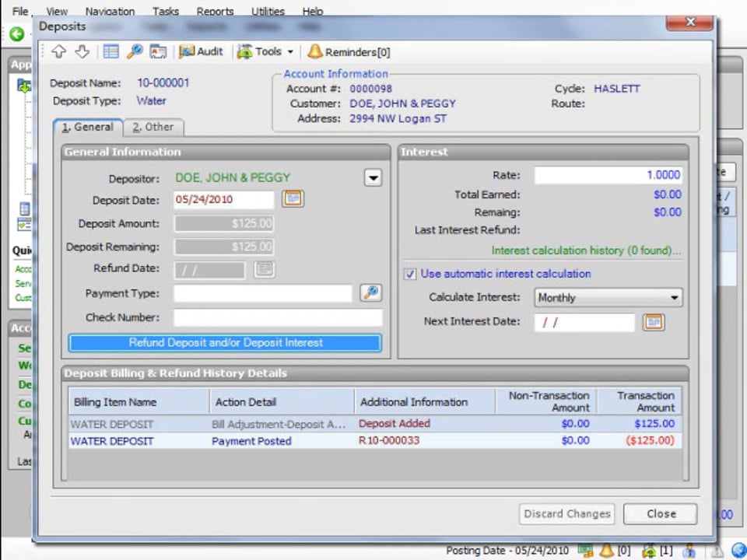Open the grid list view icon
Image resolution: width=747 pixels, height=560 pixels.
tap(110, 52)
